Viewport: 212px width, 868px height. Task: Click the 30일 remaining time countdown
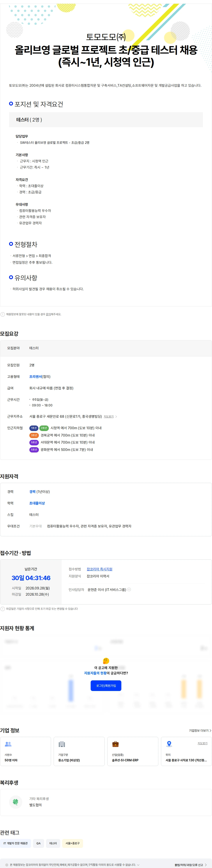tap(31, 578)
